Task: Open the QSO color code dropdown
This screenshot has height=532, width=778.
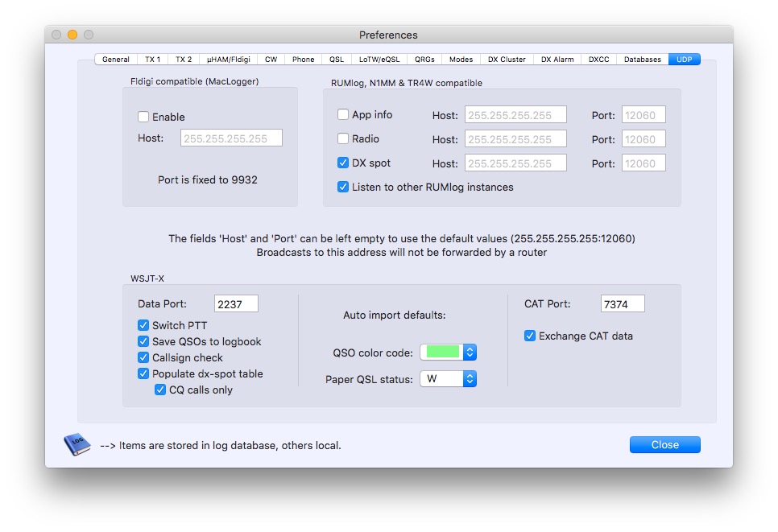Action: pos(470,353)
